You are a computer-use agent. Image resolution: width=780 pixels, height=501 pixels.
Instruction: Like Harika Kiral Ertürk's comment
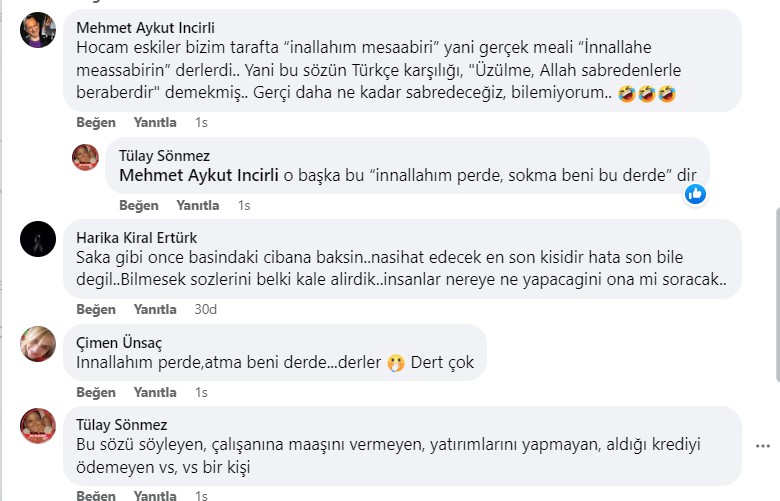pyautogui.click(x=96, y=309)
